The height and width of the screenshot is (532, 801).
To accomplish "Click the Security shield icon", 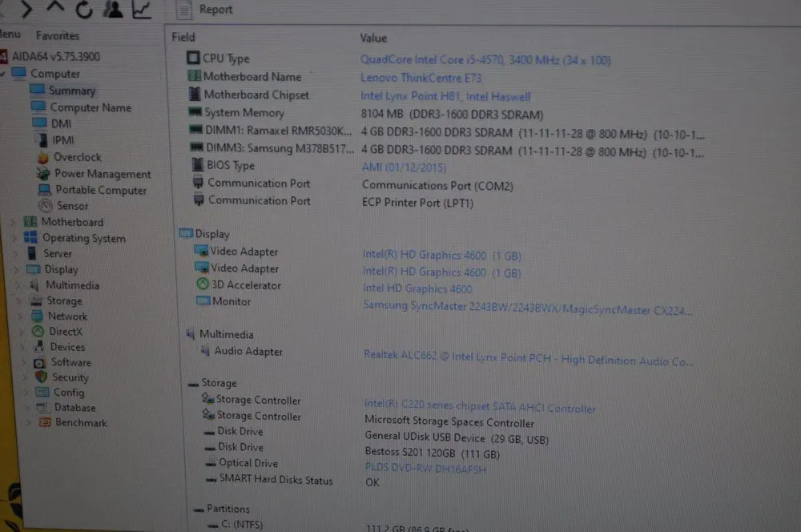I will pyautogui.click(x=41, y=377).
